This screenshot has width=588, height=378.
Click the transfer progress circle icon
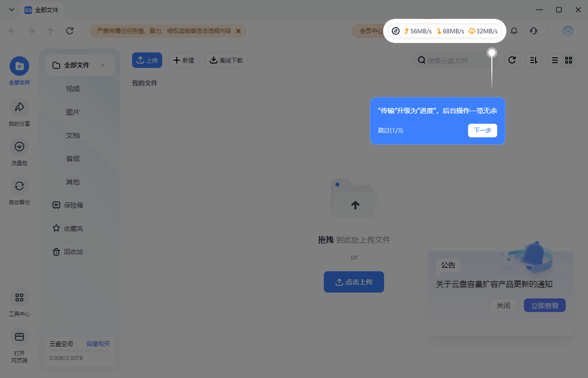click(x=396, y=31)
